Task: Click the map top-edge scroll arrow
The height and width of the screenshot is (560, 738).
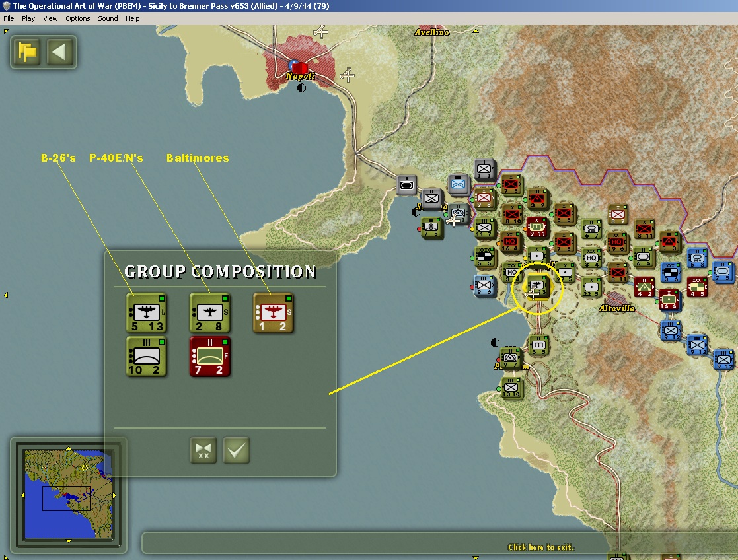Action: coord(475,31)
